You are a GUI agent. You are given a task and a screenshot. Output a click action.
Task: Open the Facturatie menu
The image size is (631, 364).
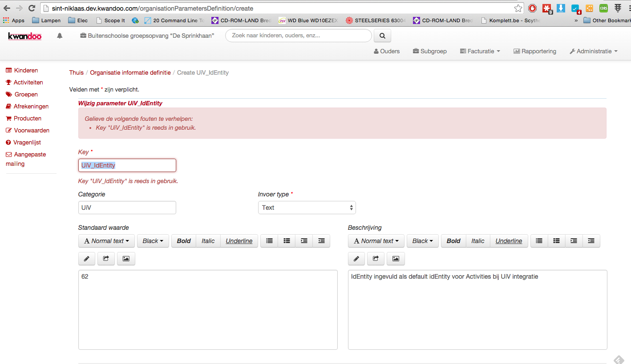[x=480, y=51]
